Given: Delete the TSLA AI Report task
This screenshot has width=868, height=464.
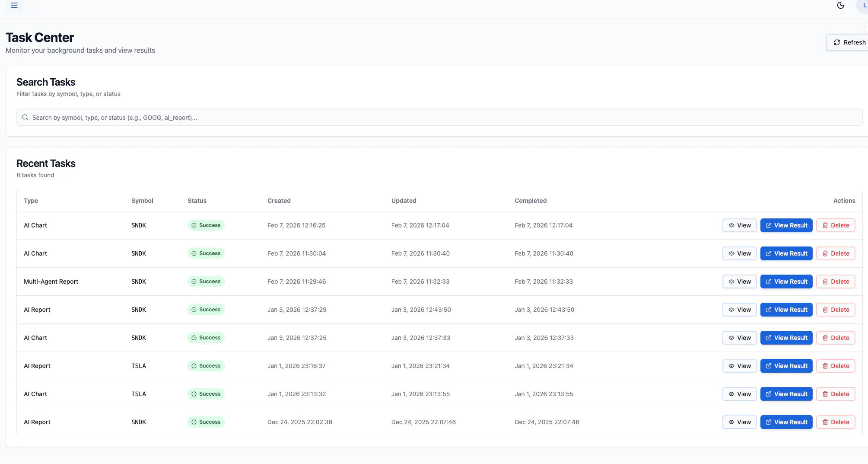Looking at the screenshot, I should point(836,366).
